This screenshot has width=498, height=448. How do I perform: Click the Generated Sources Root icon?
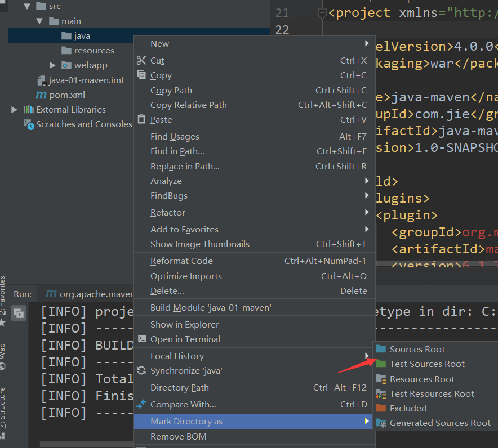[381, 423]
